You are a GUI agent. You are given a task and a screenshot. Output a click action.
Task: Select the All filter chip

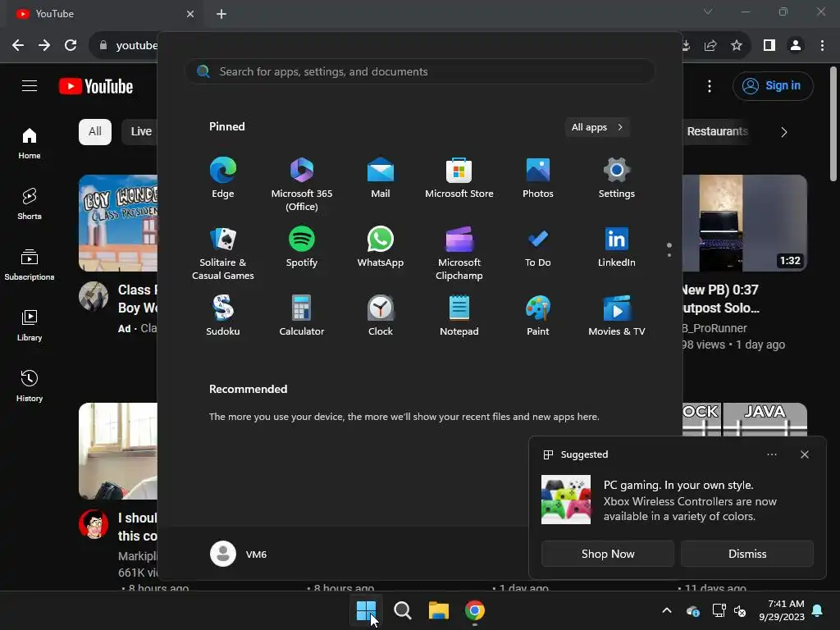(x=95, y=132)
